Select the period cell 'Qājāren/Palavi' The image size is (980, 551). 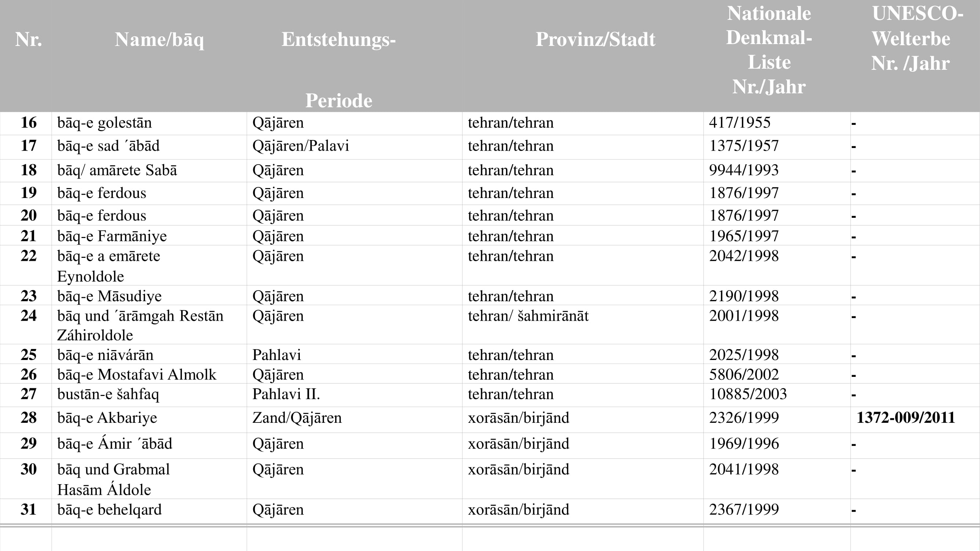[301, 145]
